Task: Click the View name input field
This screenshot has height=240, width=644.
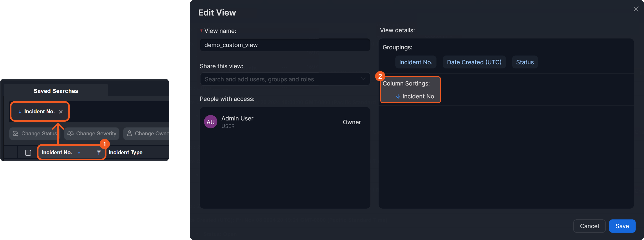Action: tap(285, 45)
